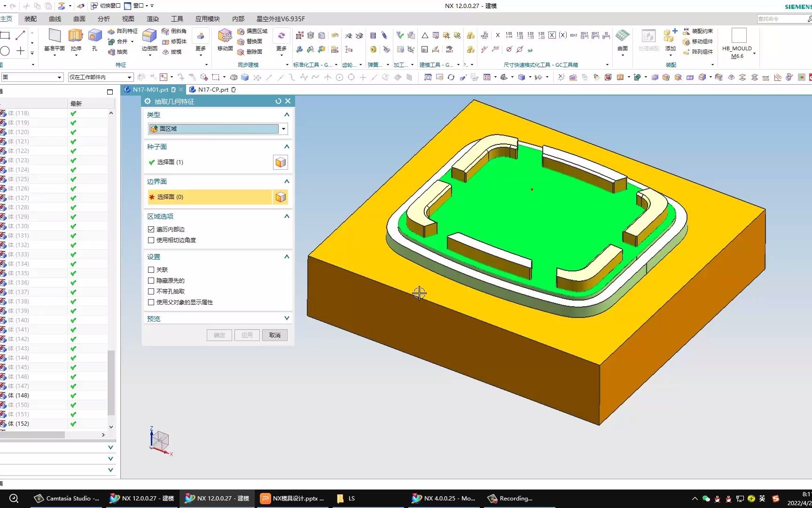812x508 pixels.
Task: Check 使用父对象的显示属性 option
Action: pyautogui.click(x=151, y=302)
